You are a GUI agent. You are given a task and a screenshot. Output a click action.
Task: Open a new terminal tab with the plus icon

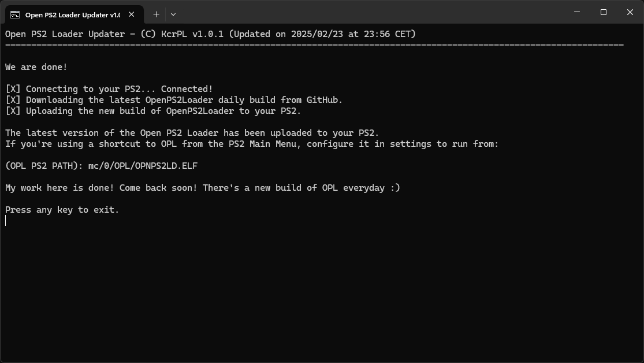(156, 14)
